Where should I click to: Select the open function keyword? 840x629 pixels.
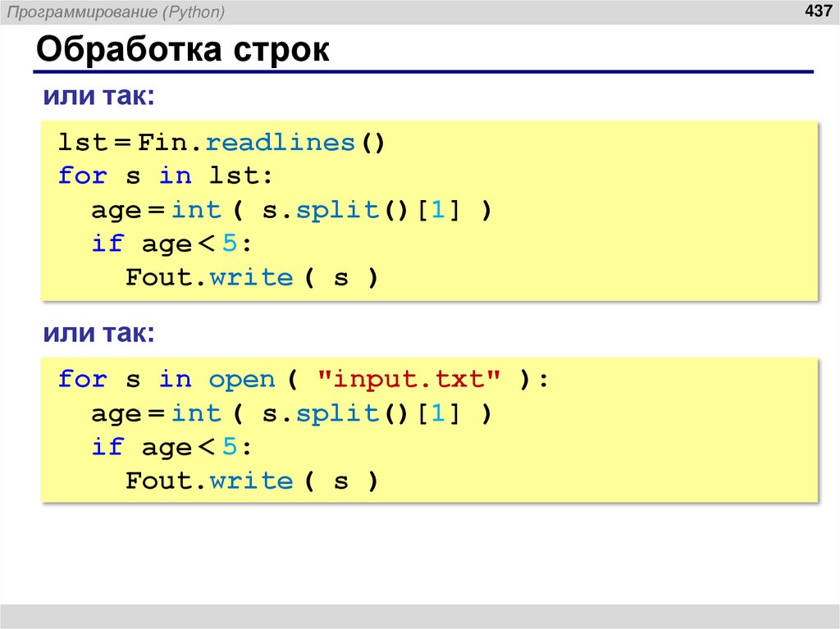[243, 379]
